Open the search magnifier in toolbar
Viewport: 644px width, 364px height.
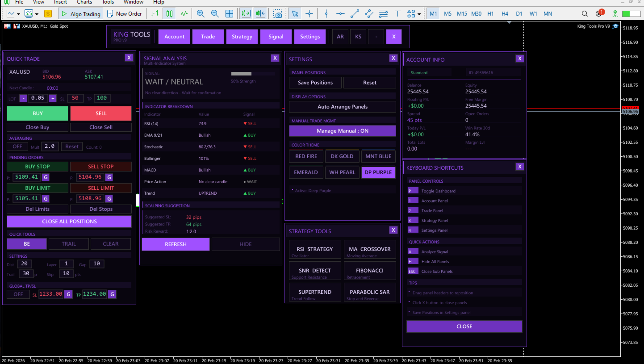(x=585, y=14)
